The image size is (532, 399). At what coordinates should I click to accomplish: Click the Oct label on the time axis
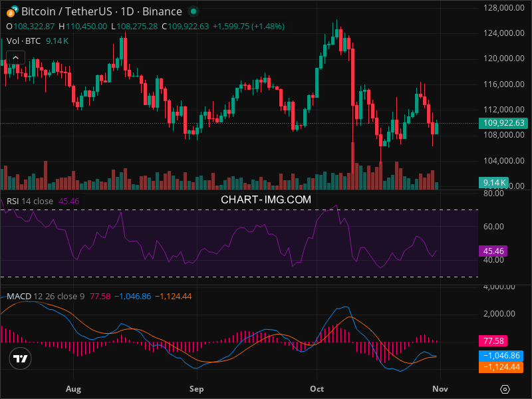coord(317,388)
